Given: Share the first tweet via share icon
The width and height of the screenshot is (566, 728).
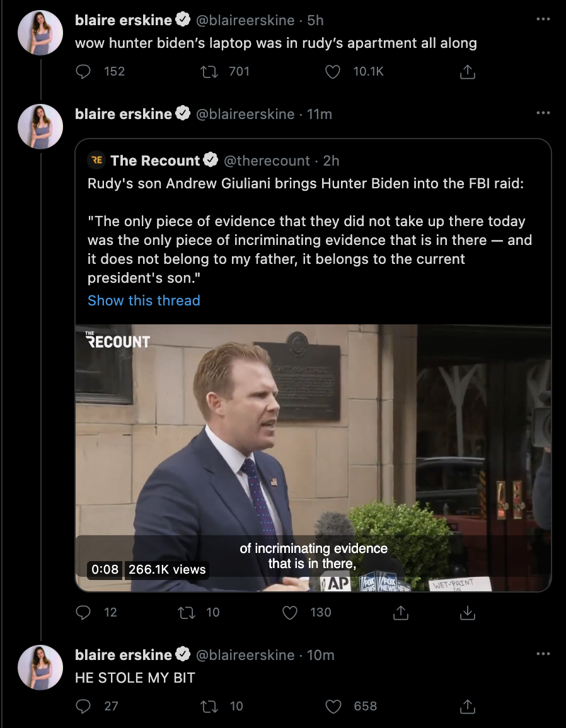Looking at the screenshot, I should [x=467, y=72].
